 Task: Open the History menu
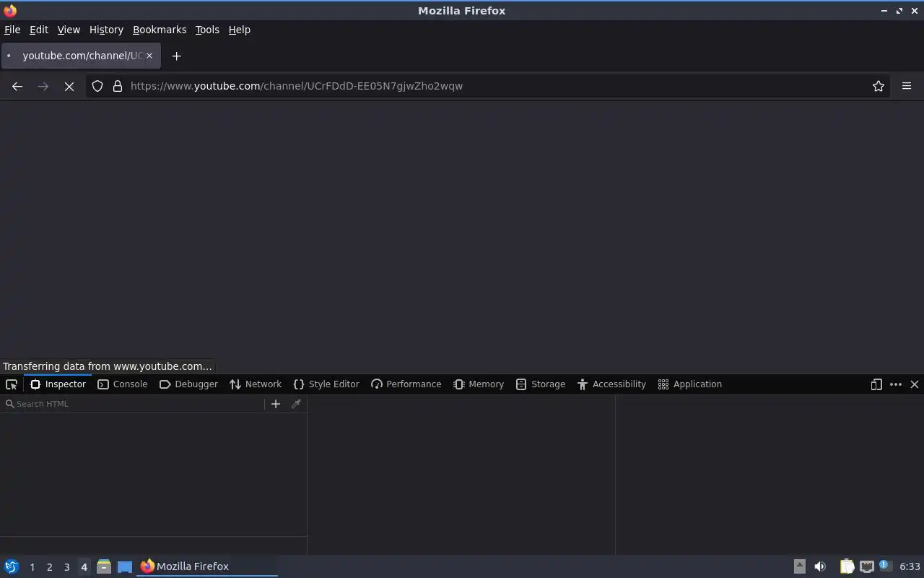[106, 30]
